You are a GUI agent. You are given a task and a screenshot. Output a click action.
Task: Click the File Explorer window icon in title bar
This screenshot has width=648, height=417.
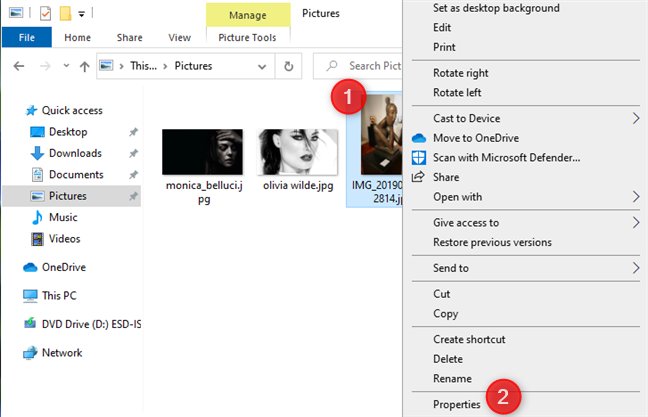[x=16, y=13]
